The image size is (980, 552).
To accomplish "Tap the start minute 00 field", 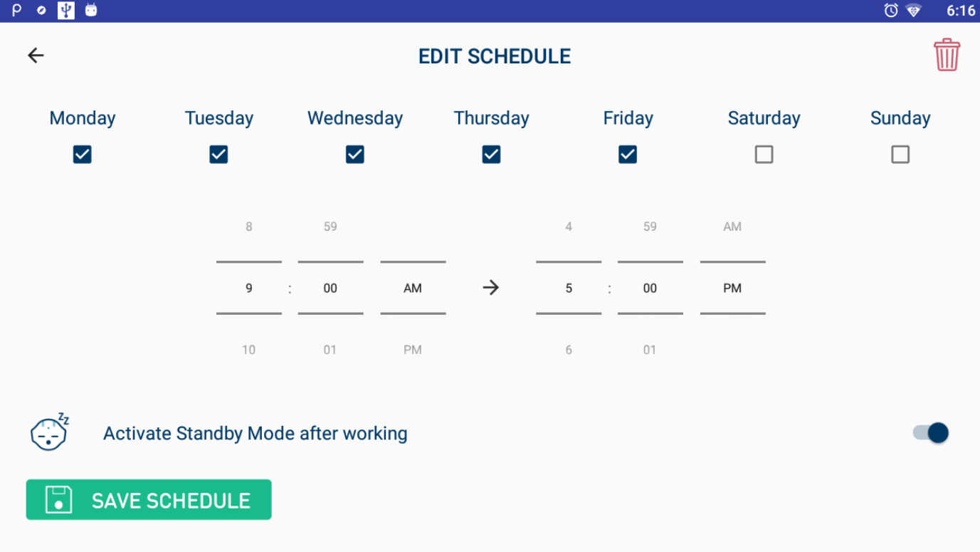I will pyautogui.click(x=330, y=288).
